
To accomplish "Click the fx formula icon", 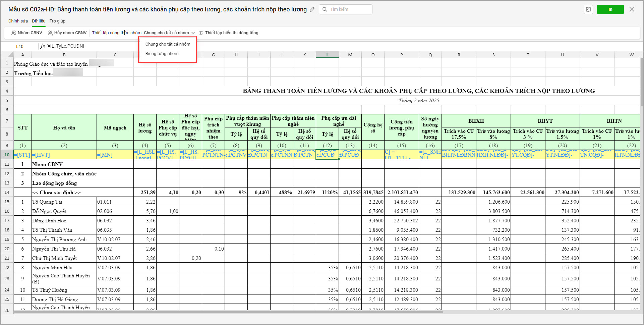I will 43,46.
